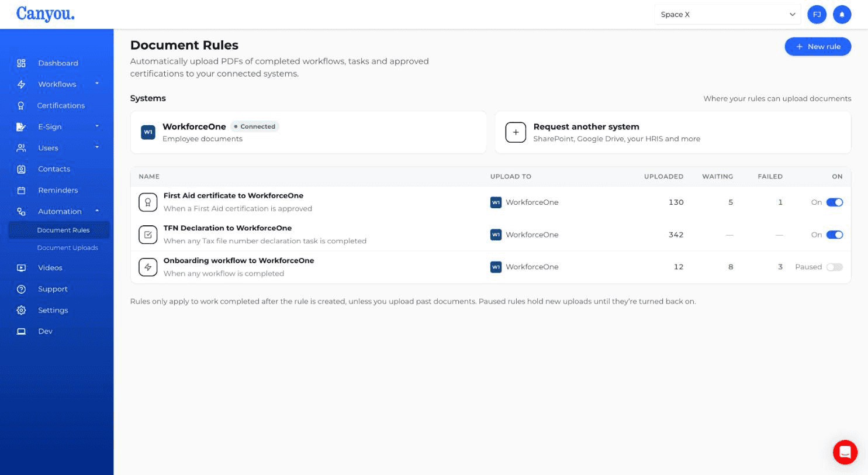This screenshot has width=868, height=475.
Task: Open the Space X workspace dropdown
Action: 728,15
